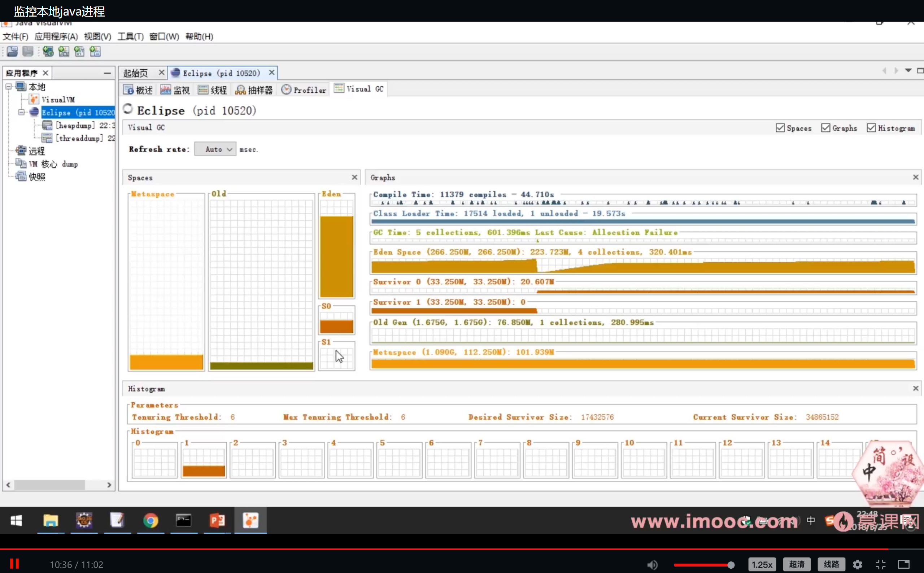Screen dimensions: 924x573
Task: Collapse the 本地 tree node
Action: [8, 87]
